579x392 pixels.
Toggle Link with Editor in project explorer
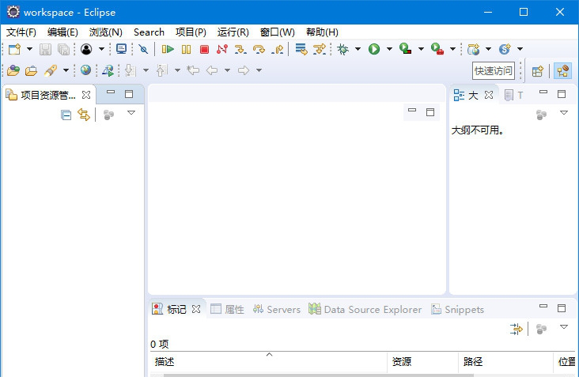click(x=84, y=115)
